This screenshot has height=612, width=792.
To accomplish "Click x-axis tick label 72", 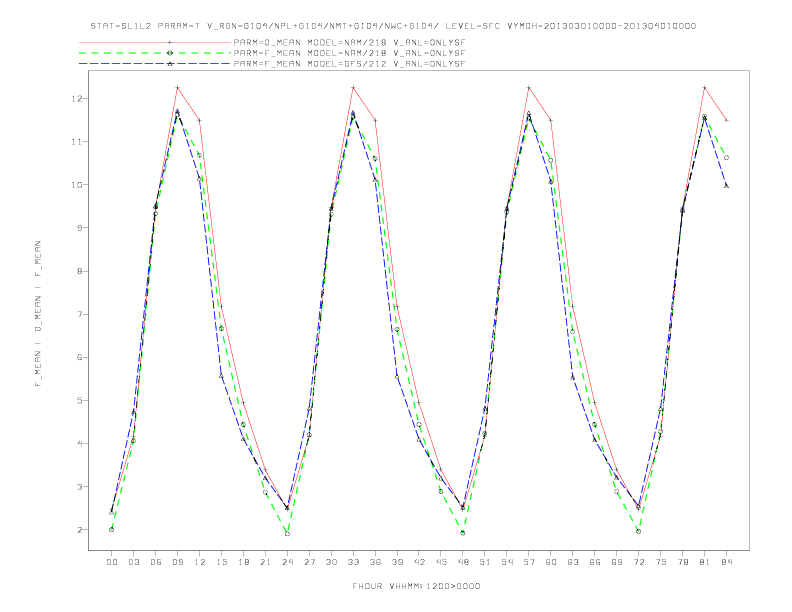I will [639, 562].
